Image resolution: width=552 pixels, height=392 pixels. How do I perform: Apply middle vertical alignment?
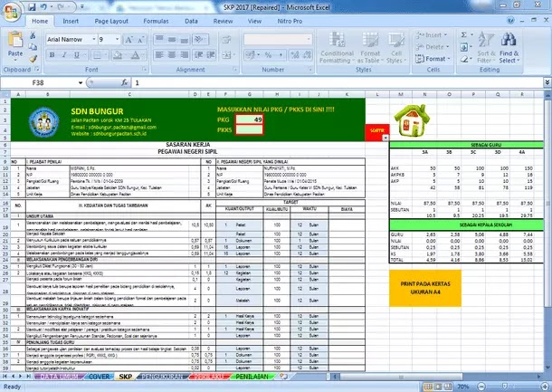point(172,39)
